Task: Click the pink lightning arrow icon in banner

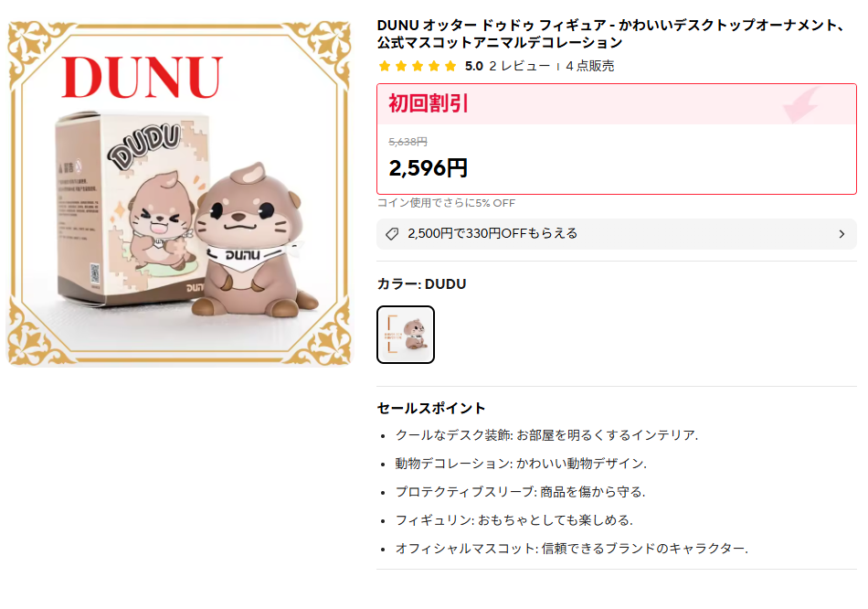Action: (x=801, y=104)
